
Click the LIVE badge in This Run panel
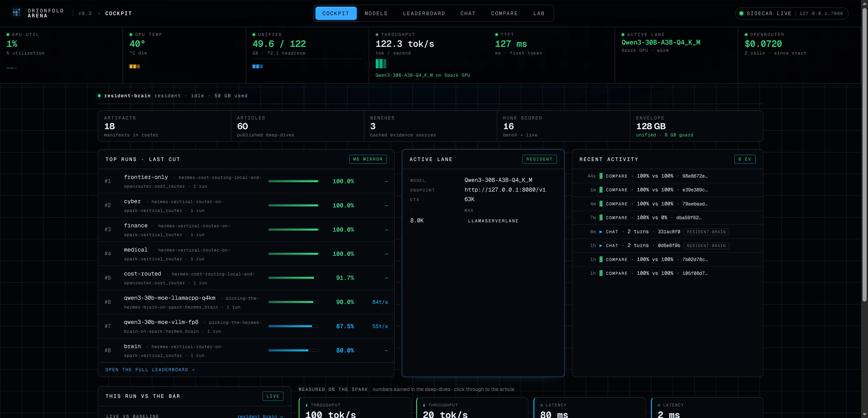click(273, 396)
